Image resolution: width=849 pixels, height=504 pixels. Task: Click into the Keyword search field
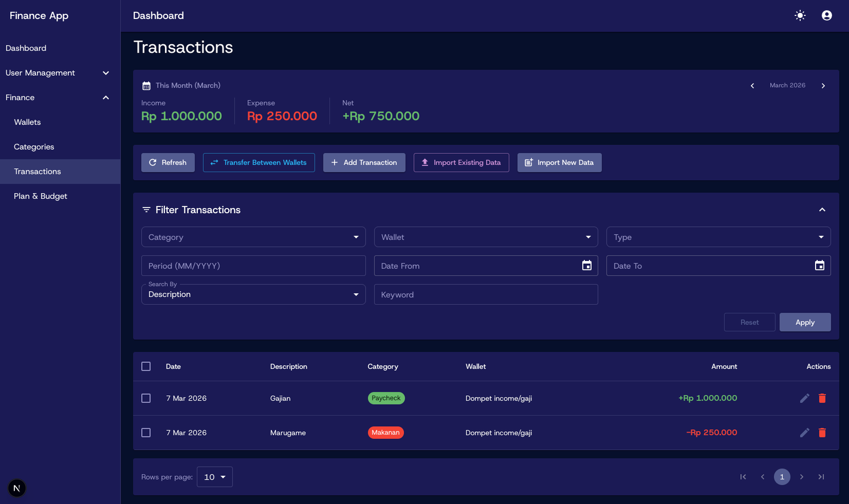pos(486,294)
